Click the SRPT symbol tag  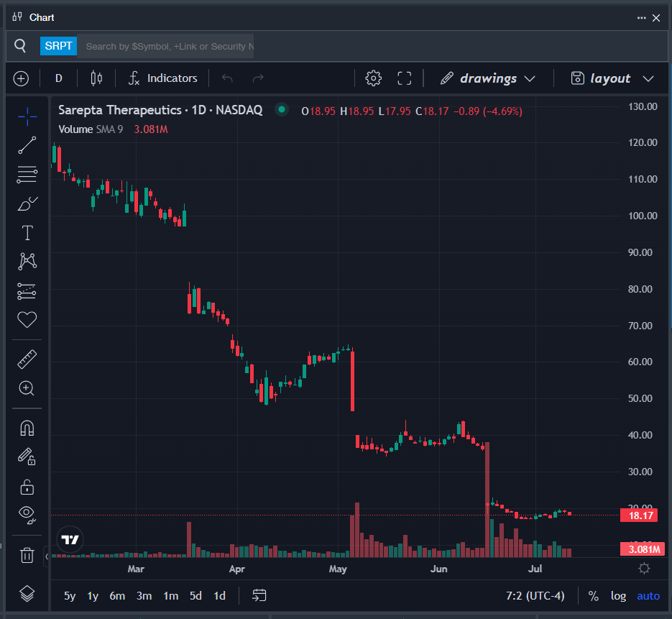[x=58, y=46]
